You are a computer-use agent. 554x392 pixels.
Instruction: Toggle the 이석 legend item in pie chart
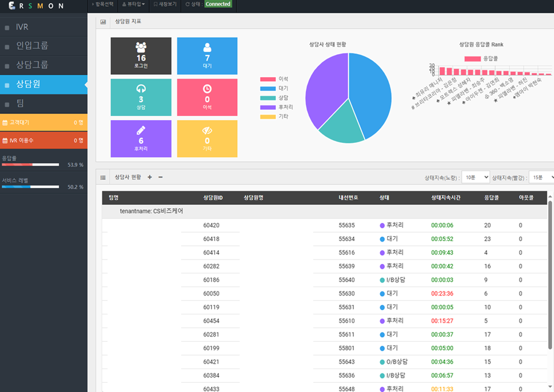coord(274,79)
